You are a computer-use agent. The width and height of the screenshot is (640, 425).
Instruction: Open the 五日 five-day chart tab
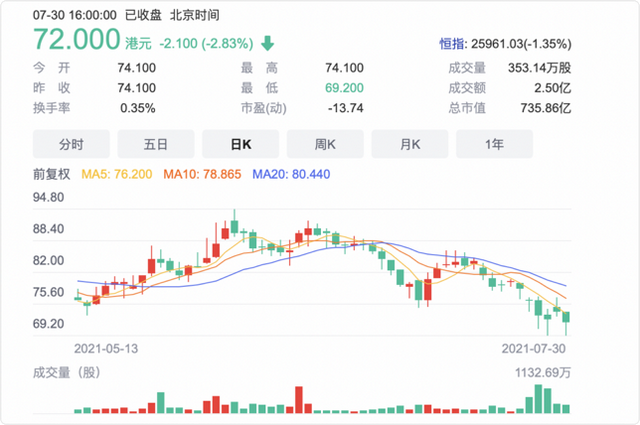click(x=156, y=144)
